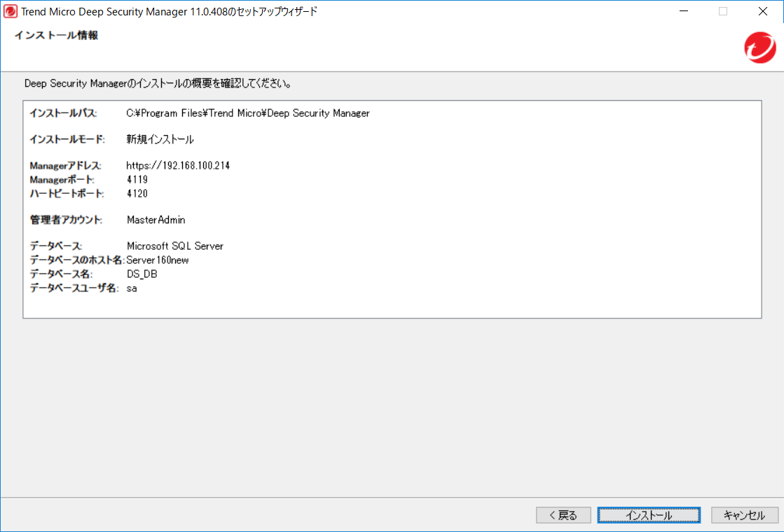784x532 pixels.
Task: Click the インストール button
Action: (x=649, y=515)
